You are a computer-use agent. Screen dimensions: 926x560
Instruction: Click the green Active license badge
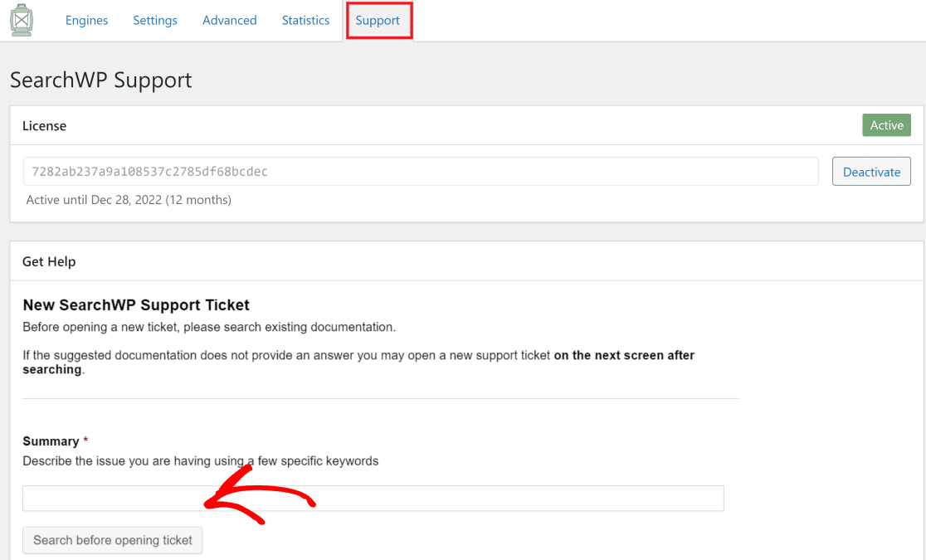(886, 125)
